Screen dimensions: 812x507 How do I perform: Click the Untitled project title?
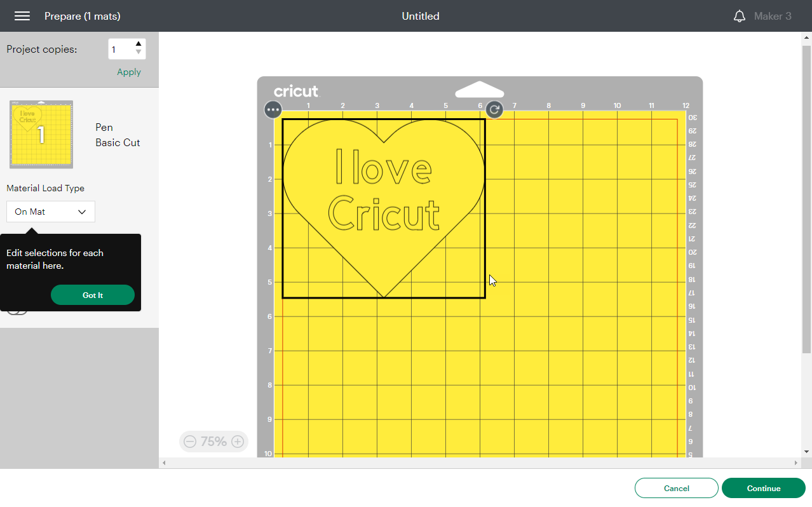coord(420,16)
